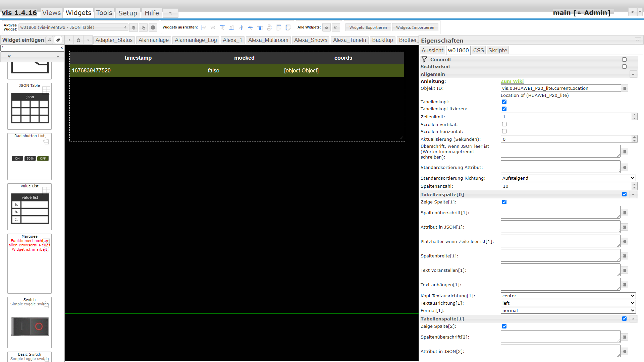
Task: Switch to the Skripte tab
Action: (x=498, y=50)
